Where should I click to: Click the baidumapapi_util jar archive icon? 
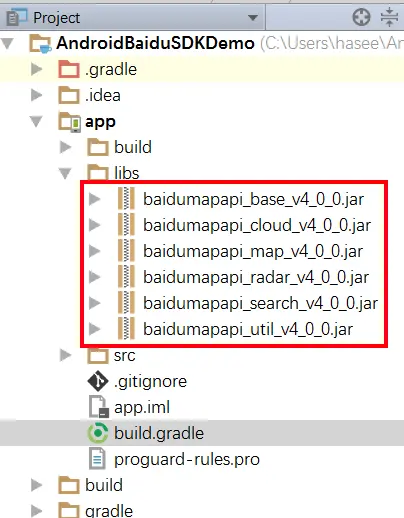[x=127, y=329]
